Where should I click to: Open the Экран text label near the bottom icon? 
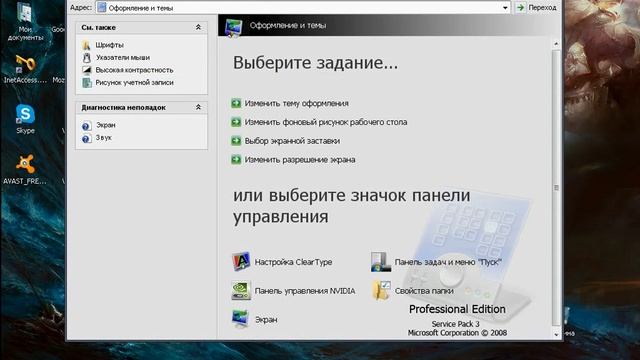(266, 320)
